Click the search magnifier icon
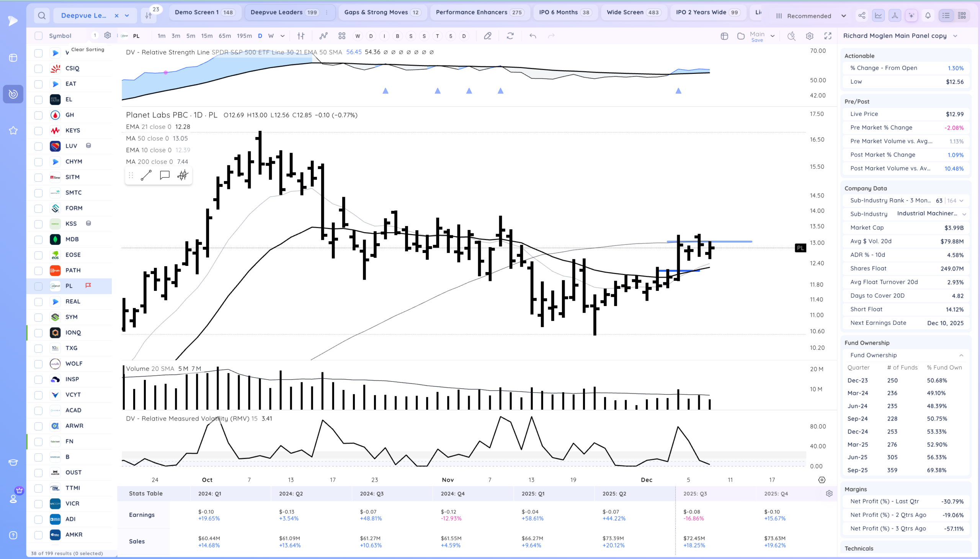The image size is (980, 559). (x=42, y=15)
